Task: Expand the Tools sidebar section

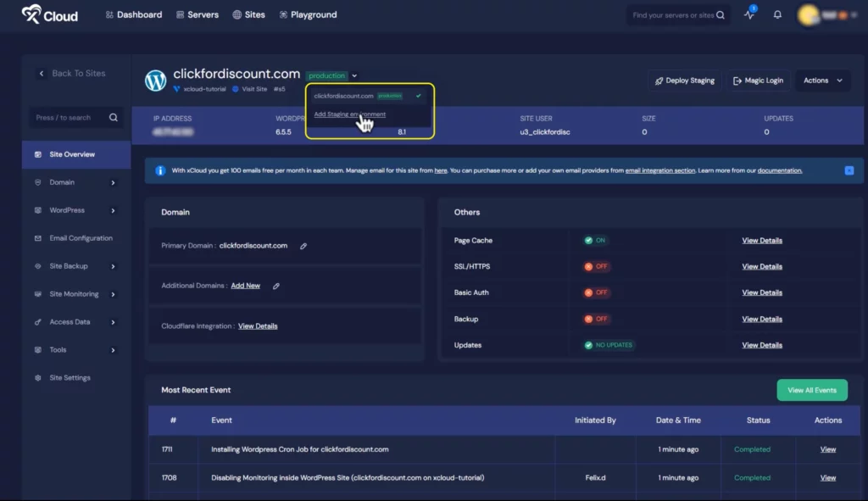Action: pos(76,350)
